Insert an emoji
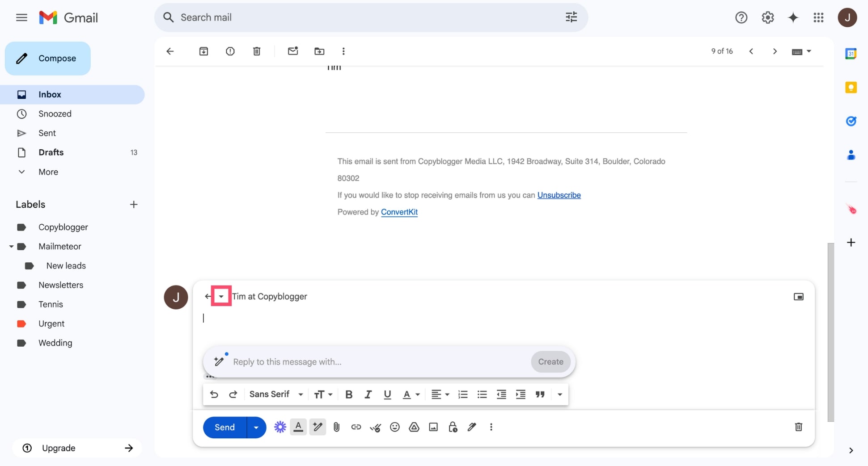868x466 pixels. click(394, 428)
